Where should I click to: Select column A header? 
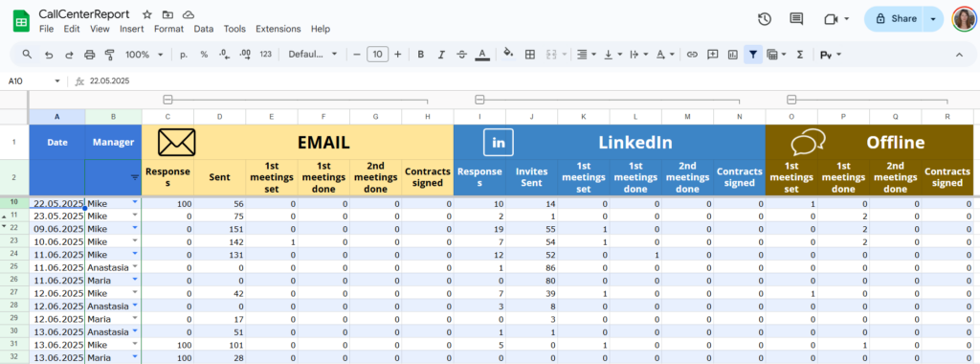coord(56,116)
